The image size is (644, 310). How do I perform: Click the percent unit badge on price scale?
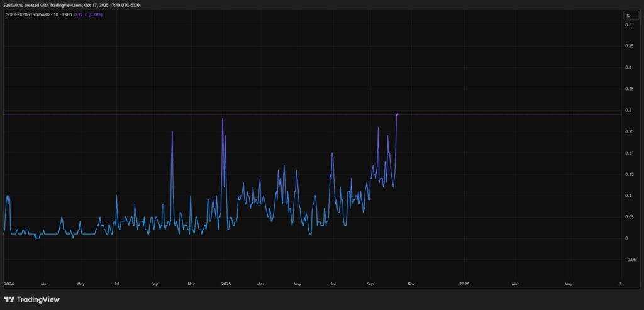pyautogui.click(x=627, y=15)
